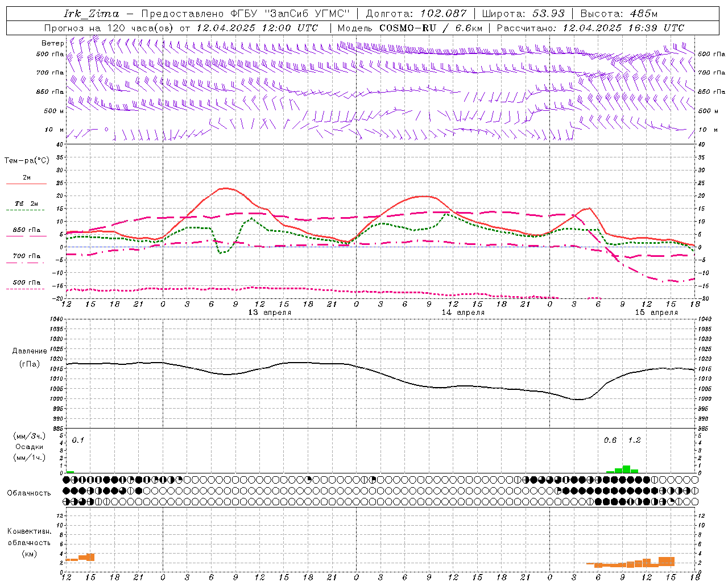Click the longitude value Долгота: 102.087
The width and height of the screenshot is (728, 582).
click(416, 14)
